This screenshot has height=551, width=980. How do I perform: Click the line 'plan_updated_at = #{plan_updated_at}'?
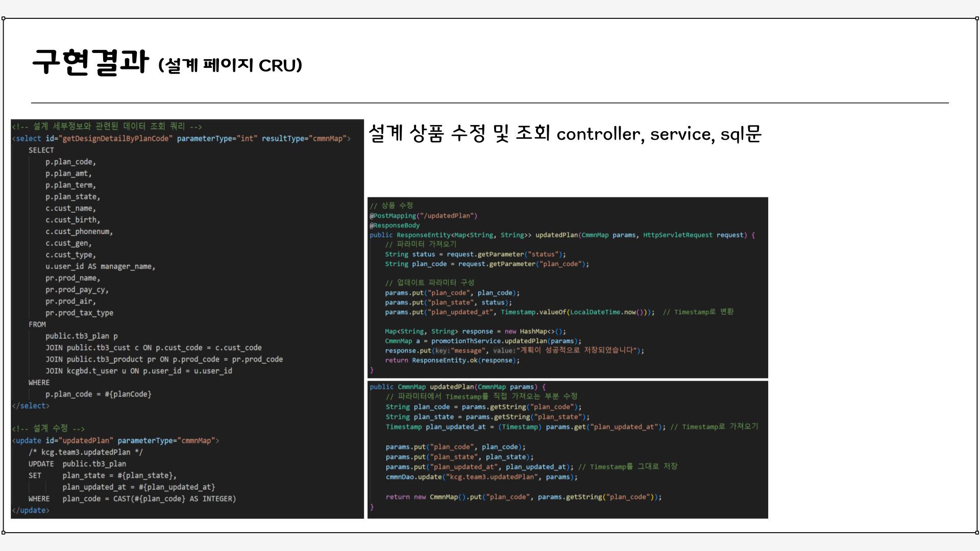(139, 487)
